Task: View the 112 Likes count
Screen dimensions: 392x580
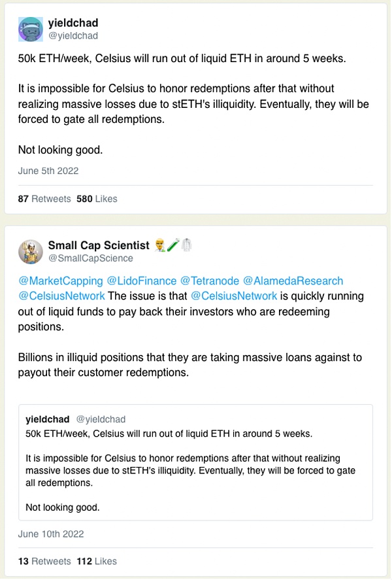Action: [97, 562]
